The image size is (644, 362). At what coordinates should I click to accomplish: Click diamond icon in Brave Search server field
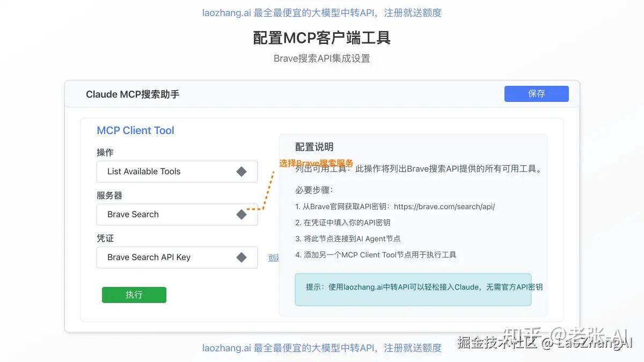pos(241,215)
